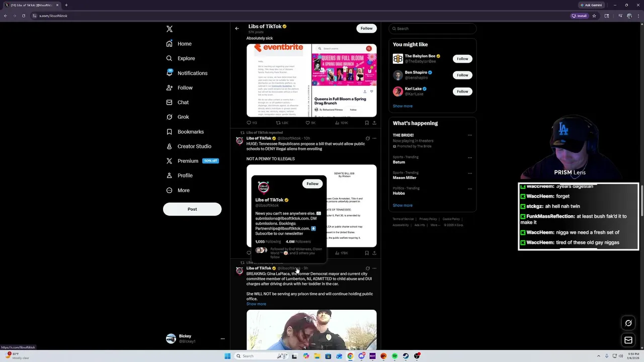Follow The Babylon Bee
This screenshot has height=362, width=644.
point(462,59)
